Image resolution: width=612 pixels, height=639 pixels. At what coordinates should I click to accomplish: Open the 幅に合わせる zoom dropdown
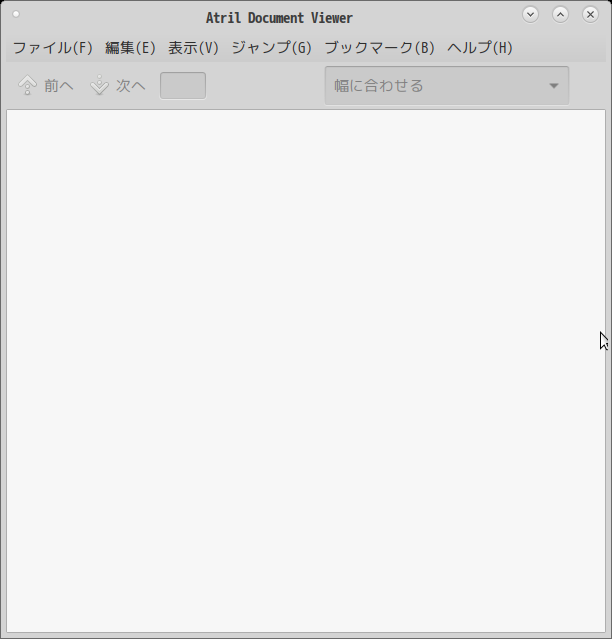coord(447,86)
